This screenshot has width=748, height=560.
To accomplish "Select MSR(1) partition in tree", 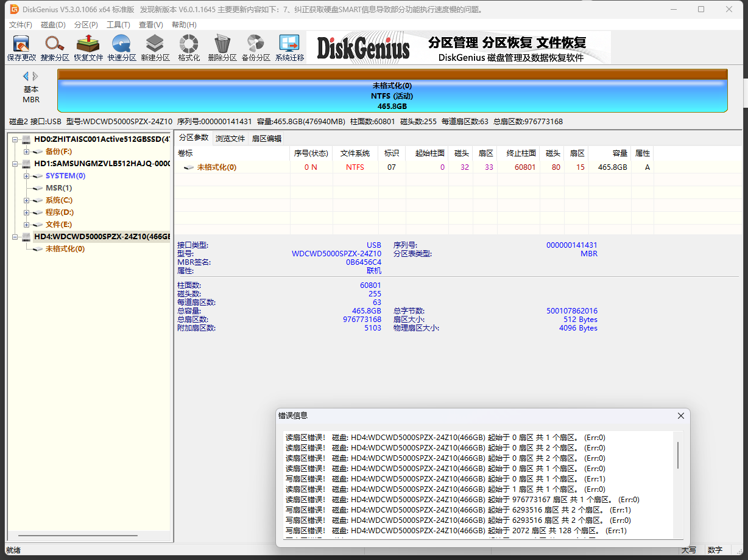I will (x=58, y=188).
